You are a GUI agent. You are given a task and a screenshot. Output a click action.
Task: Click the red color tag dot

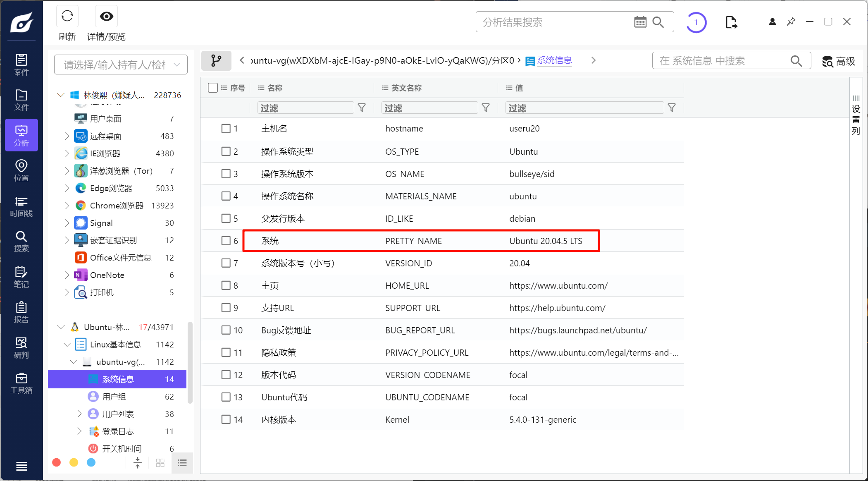[57, 462]
